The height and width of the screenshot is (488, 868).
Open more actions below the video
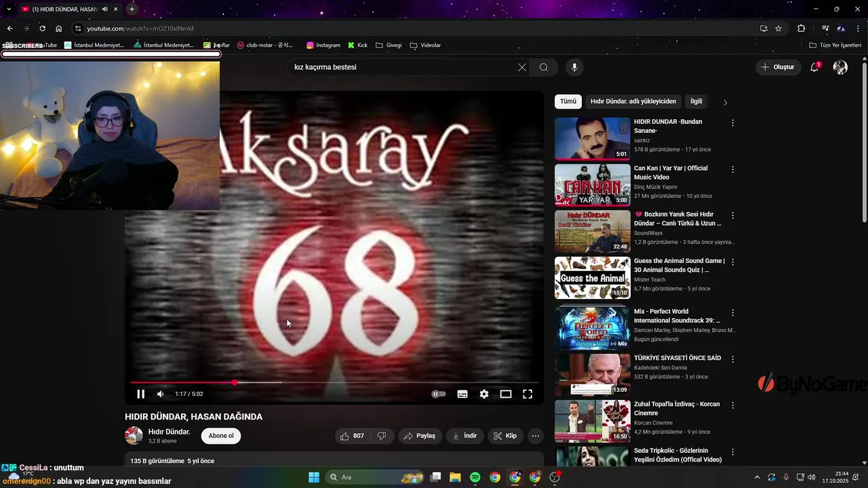[536, 436]
